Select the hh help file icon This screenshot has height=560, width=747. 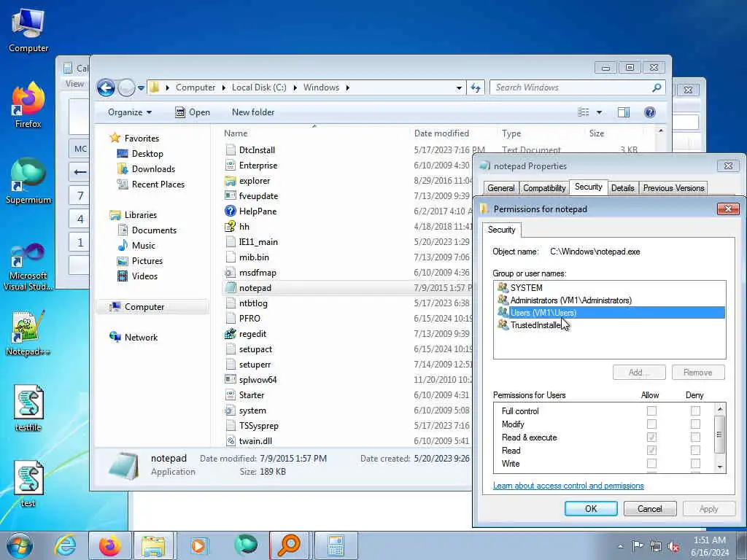pos(231,226)
